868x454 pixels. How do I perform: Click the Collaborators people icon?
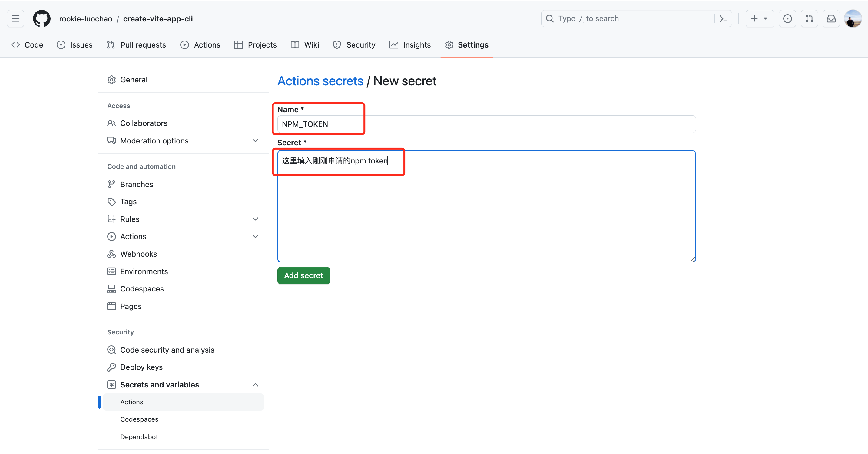[111, 123]
